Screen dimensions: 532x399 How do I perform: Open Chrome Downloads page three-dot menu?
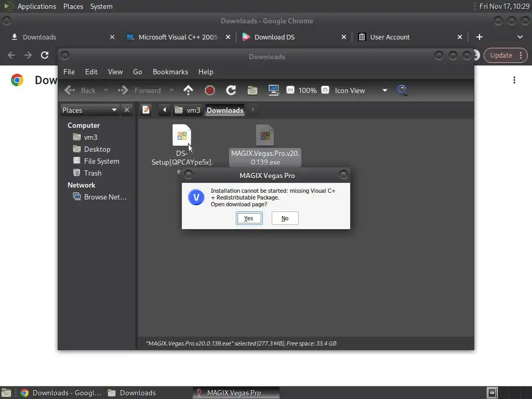tap(514, 79)
